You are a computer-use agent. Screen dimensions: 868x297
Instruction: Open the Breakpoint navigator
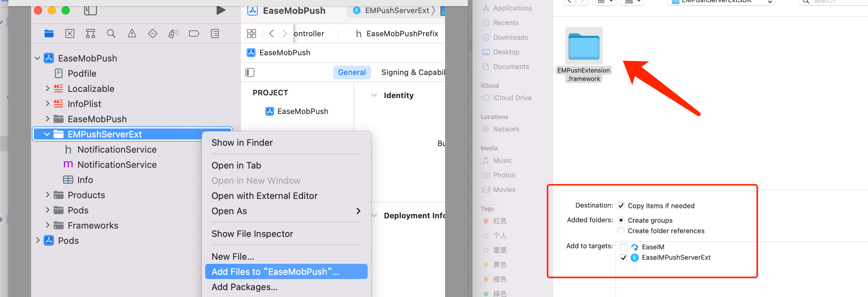pos(194,33)
